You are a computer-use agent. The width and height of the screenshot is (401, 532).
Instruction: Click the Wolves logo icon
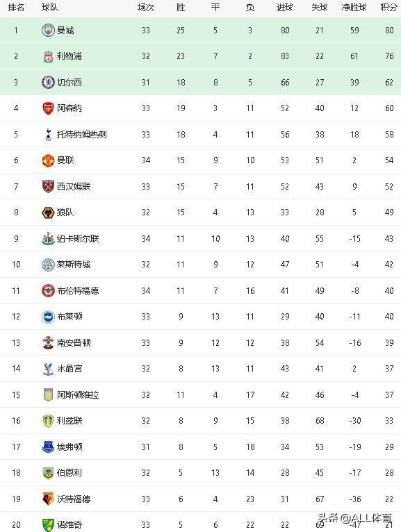pyautogui.click(x=48, y=213)
